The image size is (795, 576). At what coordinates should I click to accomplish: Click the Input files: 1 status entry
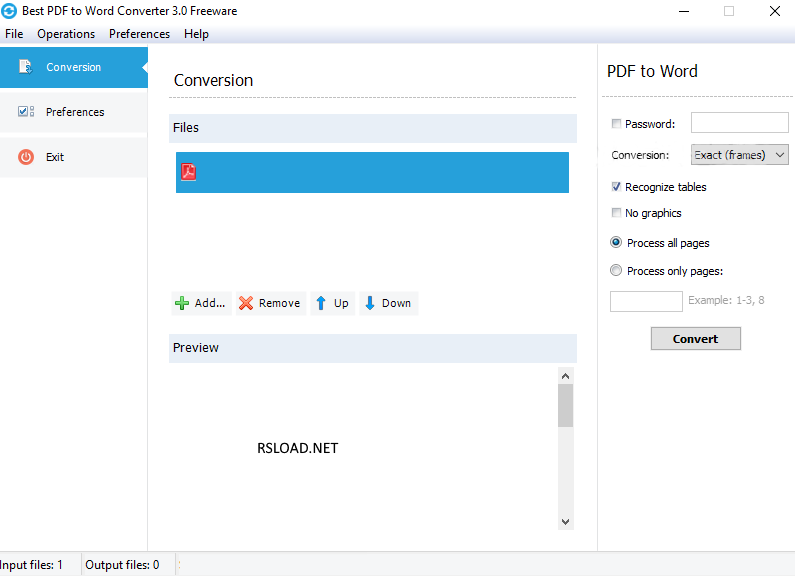click(31, 565)
